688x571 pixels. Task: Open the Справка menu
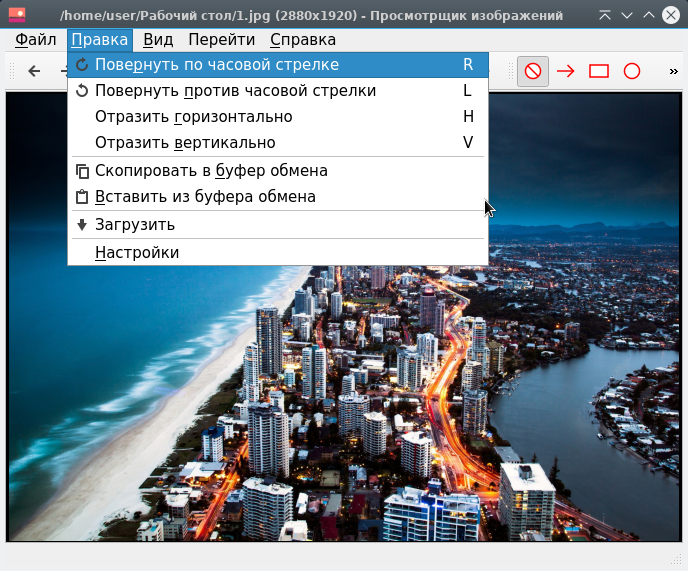pos(303,40)
